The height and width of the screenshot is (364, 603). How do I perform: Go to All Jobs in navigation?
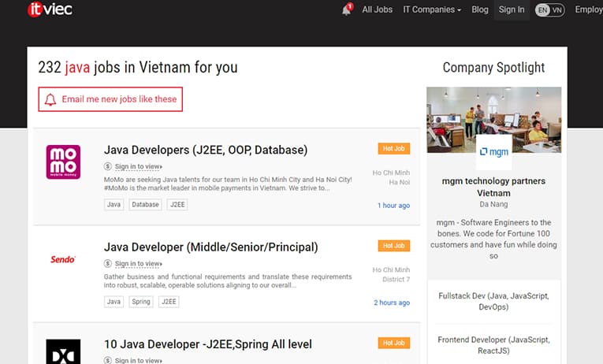378,9
